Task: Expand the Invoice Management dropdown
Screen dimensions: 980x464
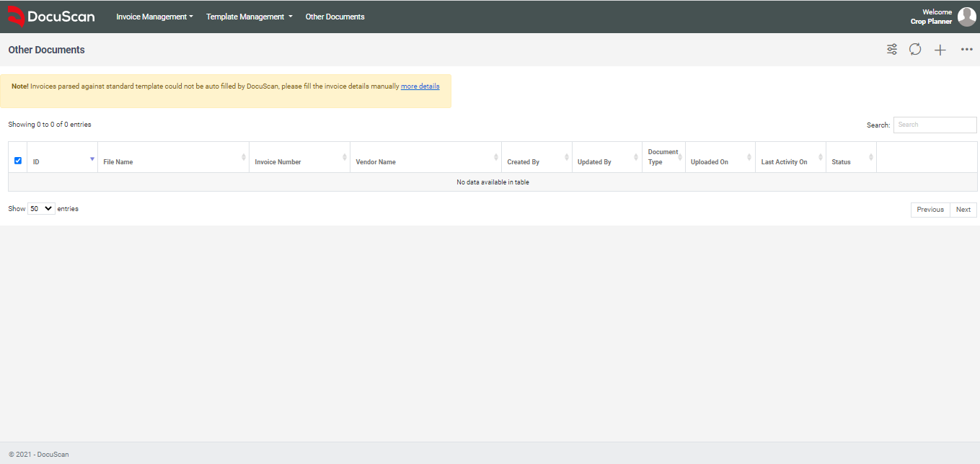Action: pos(154,17)
